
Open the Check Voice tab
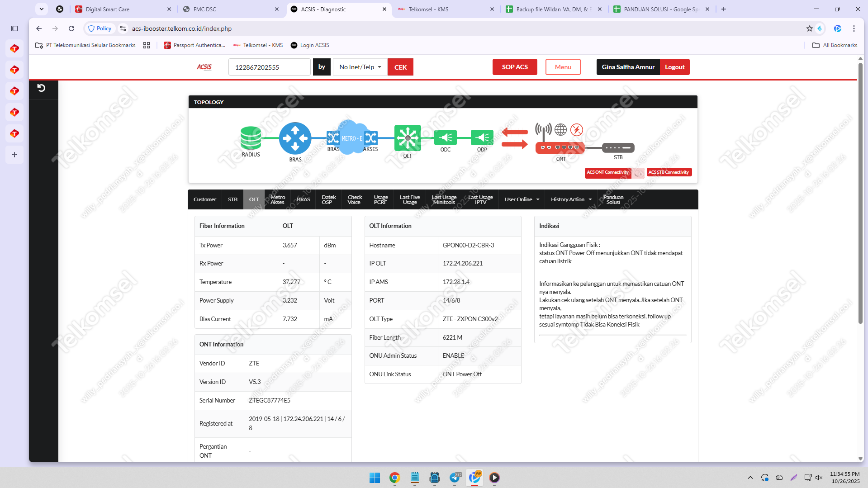click(x=355, y=199)
